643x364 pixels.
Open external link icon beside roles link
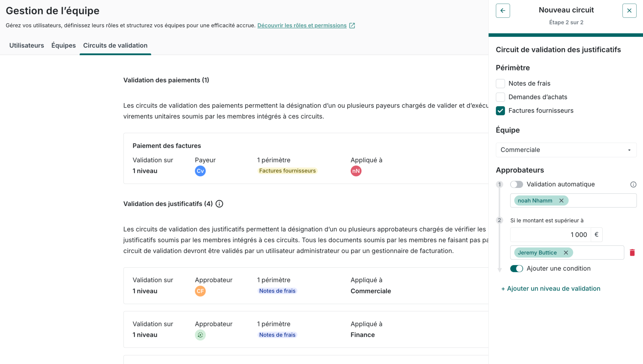coord(352,25)
